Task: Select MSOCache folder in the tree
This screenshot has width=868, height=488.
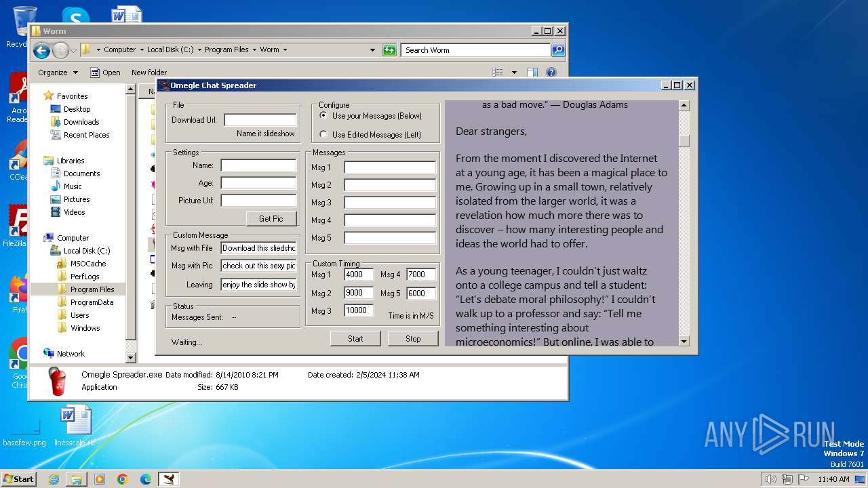Action: pyautogui.click(x=88, y=264)
